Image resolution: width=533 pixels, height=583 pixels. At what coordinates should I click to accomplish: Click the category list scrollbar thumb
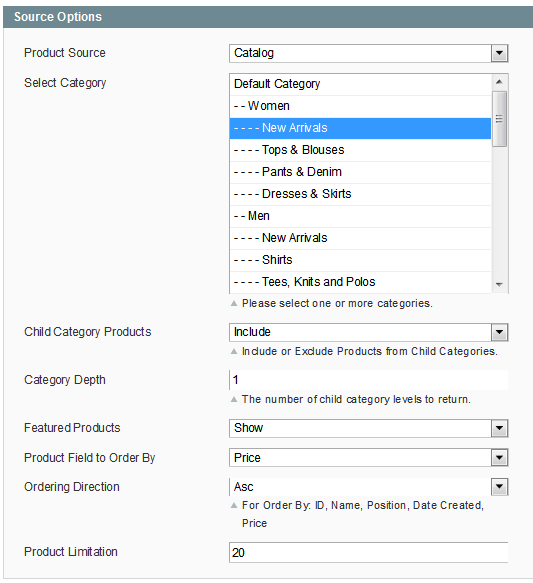point(499,119)
